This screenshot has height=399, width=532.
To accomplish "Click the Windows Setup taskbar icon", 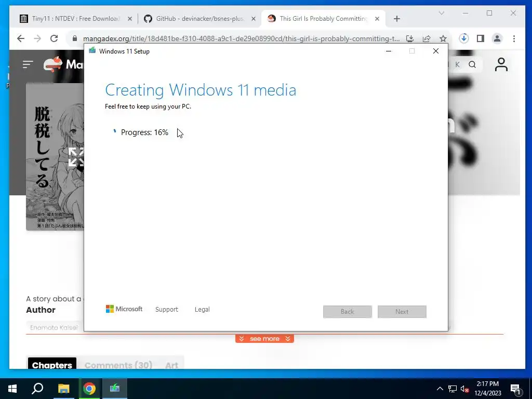I will [x=115, y=389].
